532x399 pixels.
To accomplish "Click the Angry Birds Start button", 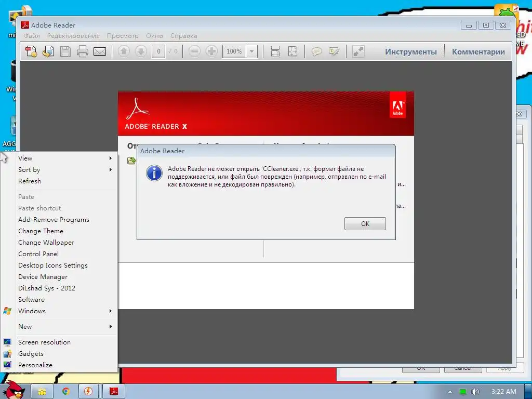I will pyautogui.click(x=14, y=390).
